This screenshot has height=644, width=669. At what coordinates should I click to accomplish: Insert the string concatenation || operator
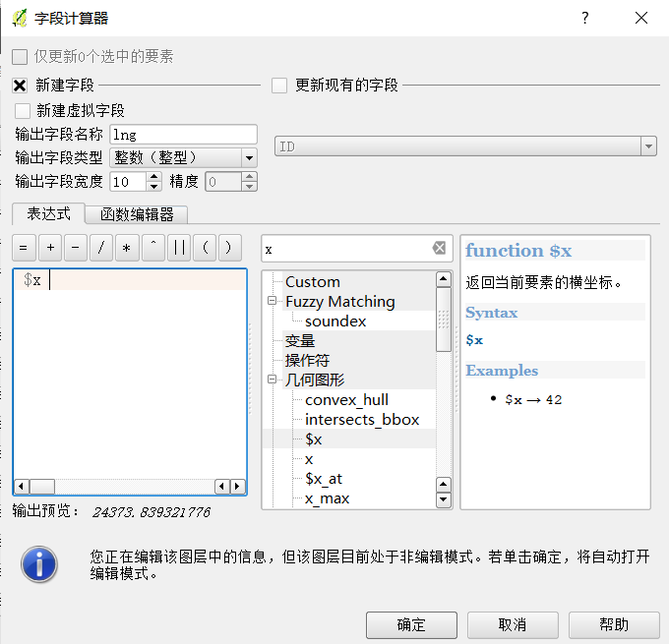(x=179, y=248)
